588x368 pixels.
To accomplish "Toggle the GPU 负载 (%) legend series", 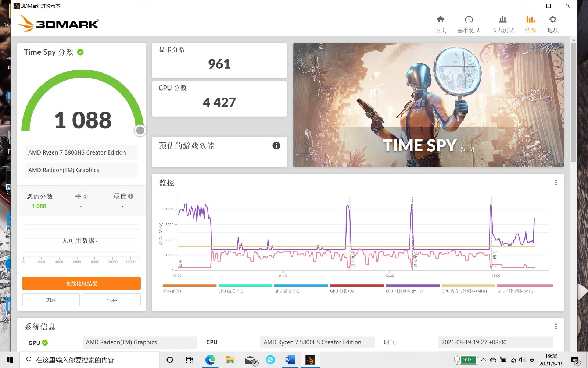I will pyautogui.click(x=357, y=289).
